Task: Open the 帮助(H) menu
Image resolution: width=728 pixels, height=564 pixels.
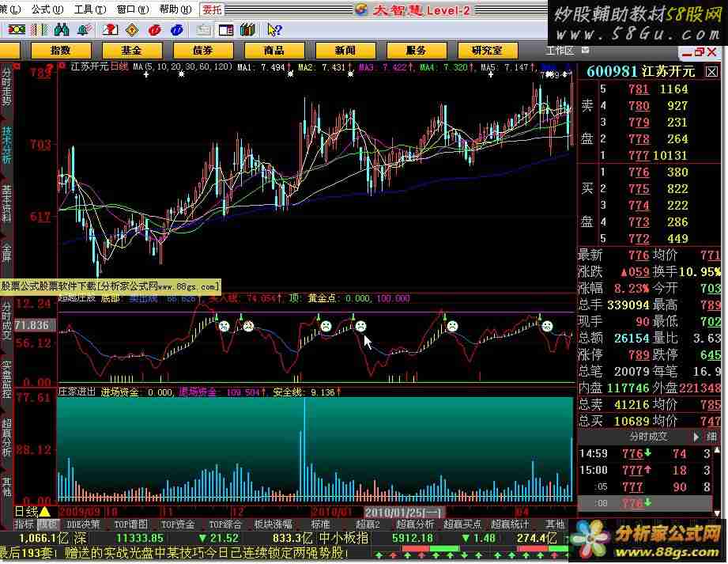Action: 175,9
